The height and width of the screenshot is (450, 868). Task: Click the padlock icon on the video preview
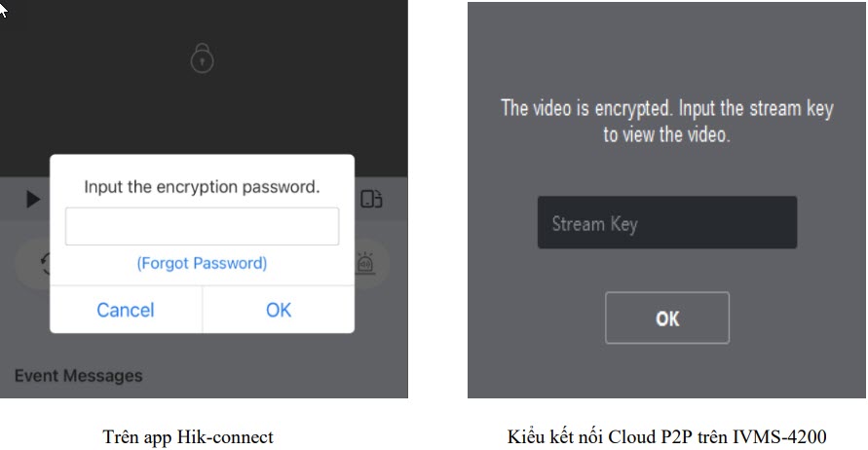[202, 60]
